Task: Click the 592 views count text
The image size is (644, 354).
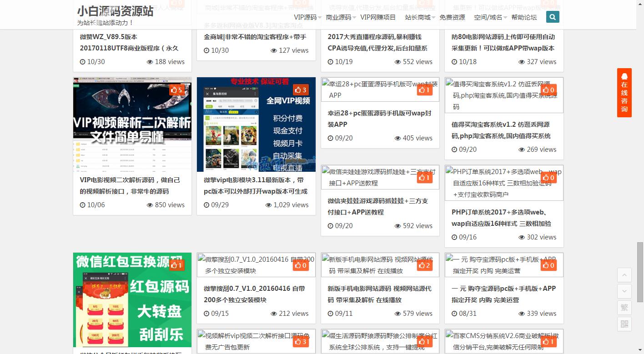Action: pyautogui.click(x=418, y=226)
